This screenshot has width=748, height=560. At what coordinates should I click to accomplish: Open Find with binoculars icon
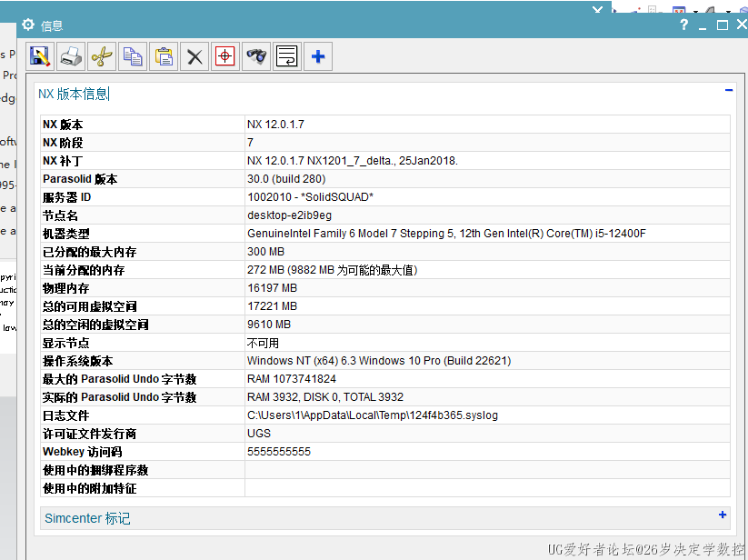(x=256, y=56)
